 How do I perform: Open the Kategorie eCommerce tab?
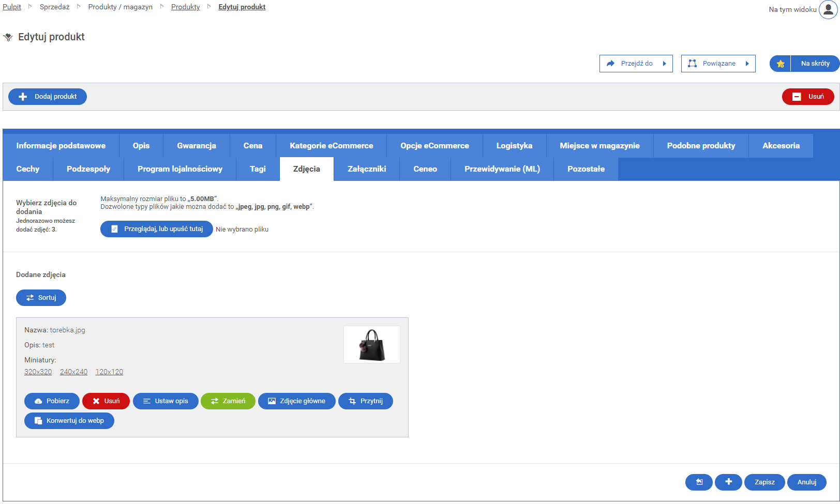(332, 146)
